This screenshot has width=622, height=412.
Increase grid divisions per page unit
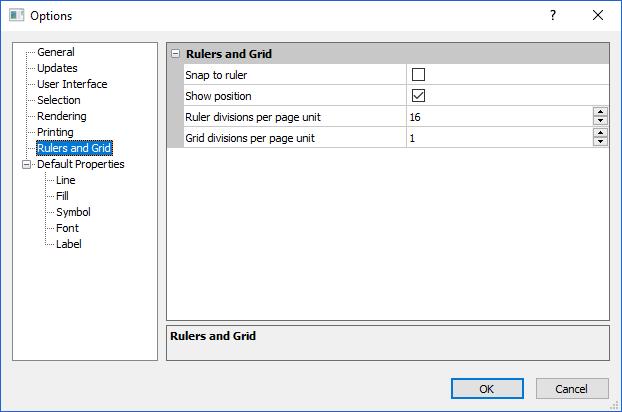click(600, 133)
